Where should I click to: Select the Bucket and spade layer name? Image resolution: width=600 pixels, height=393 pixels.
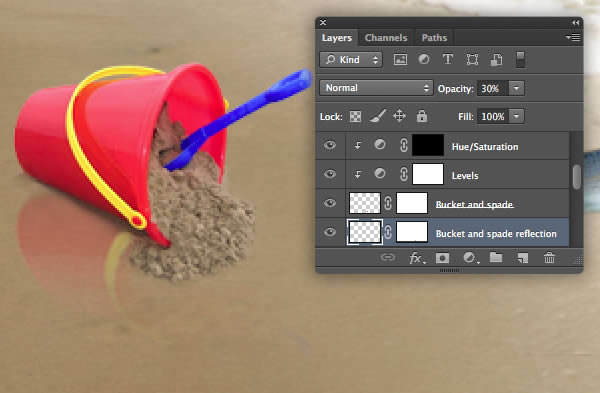474,204
